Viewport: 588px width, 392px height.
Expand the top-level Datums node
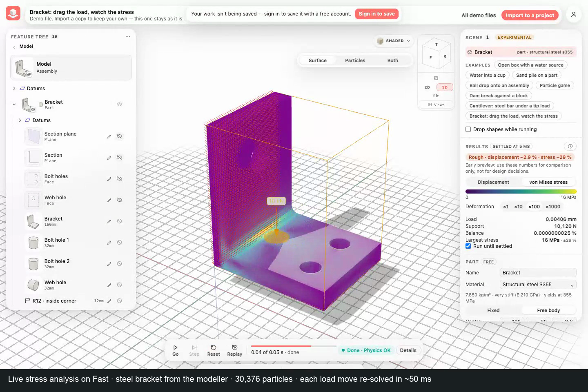14,89
